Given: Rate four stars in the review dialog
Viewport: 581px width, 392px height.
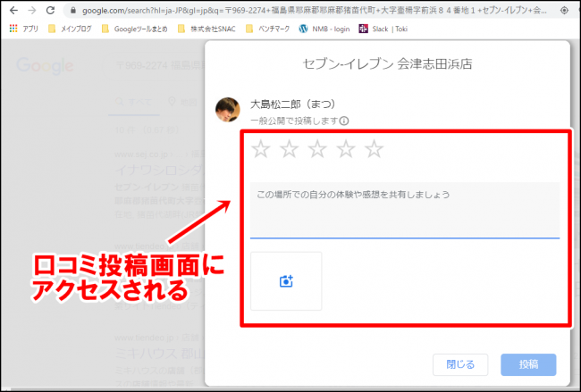Looking at the screenshot, I should pos(346,149).
